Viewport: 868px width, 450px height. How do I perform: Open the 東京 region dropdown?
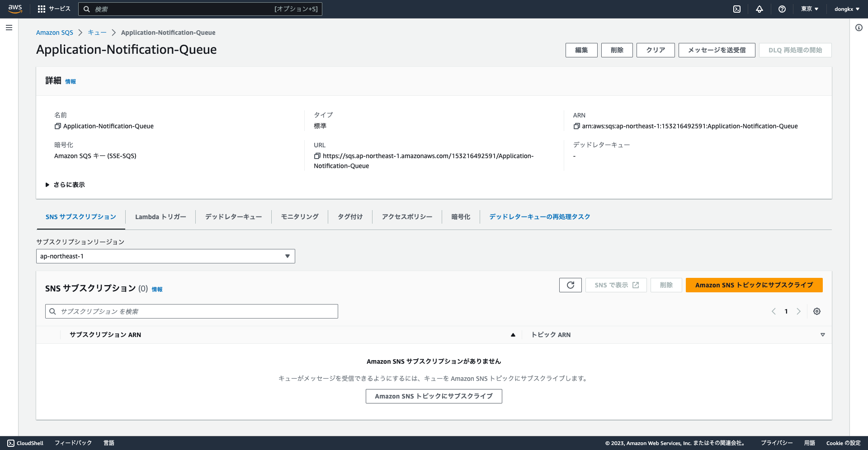click(x=810, y=9)
